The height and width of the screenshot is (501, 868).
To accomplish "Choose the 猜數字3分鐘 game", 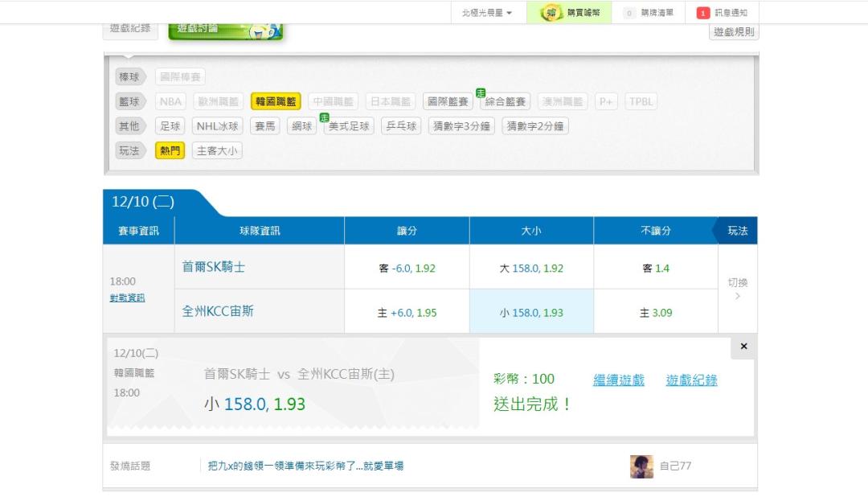I will click(461, 126).
